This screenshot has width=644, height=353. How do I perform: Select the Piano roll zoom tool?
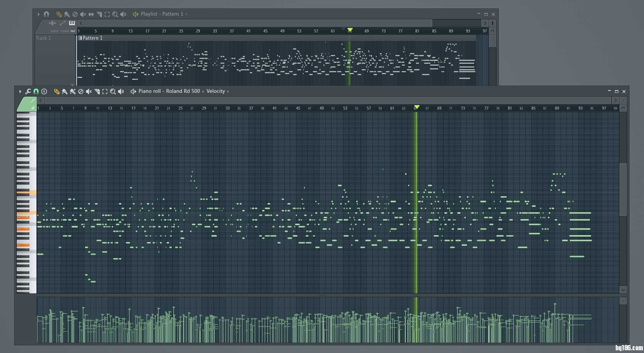click(x=113, y=91)
